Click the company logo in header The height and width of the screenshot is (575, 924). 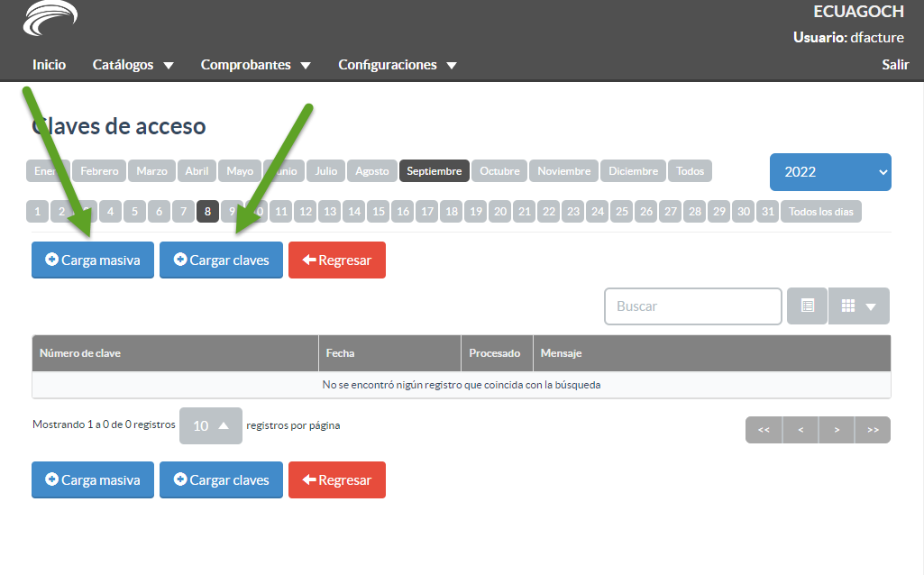[x=50, y=20]
